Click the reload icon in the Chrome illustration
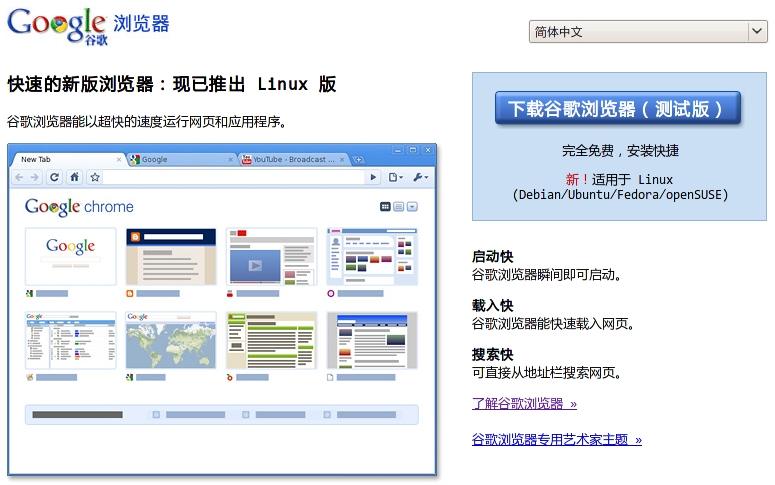 pos(54,177)
